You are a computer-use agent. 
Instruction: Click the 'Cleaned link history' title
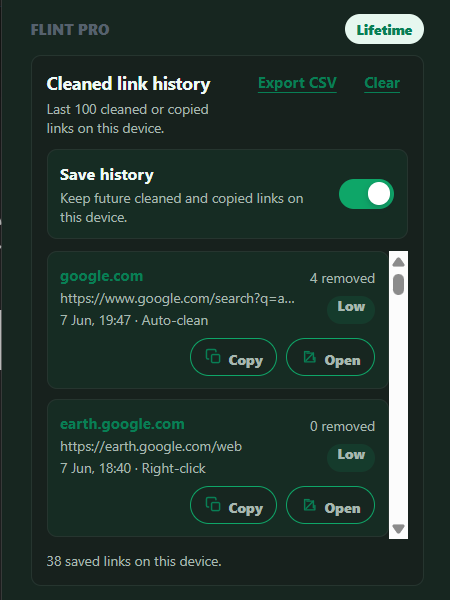click(x=128, y=84)
